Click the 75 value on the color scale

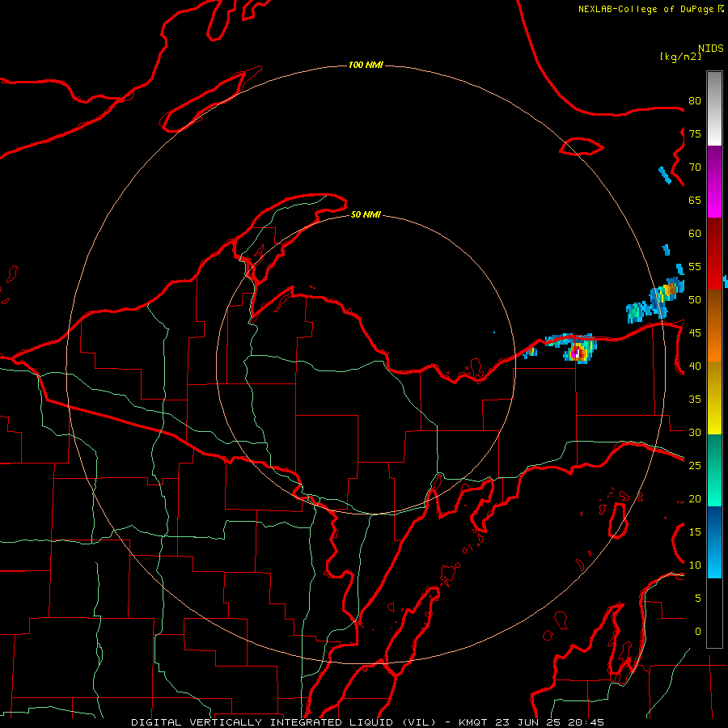[695, 133]
